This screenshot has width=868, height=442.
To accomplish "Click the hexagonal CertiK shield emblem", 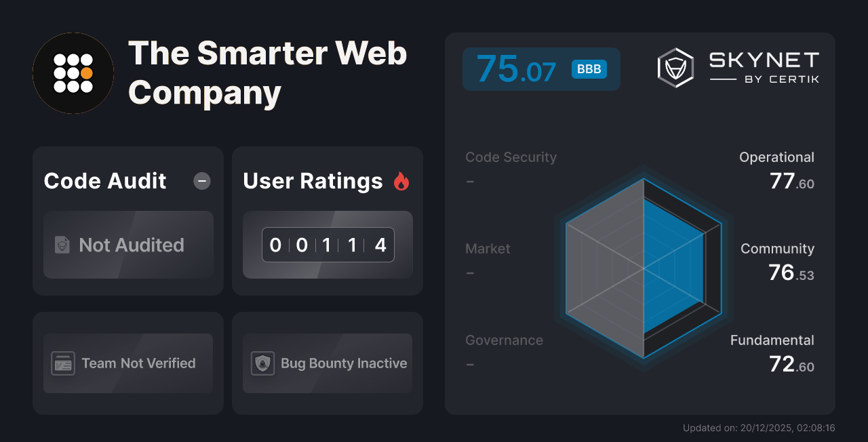I will (675, 66).
